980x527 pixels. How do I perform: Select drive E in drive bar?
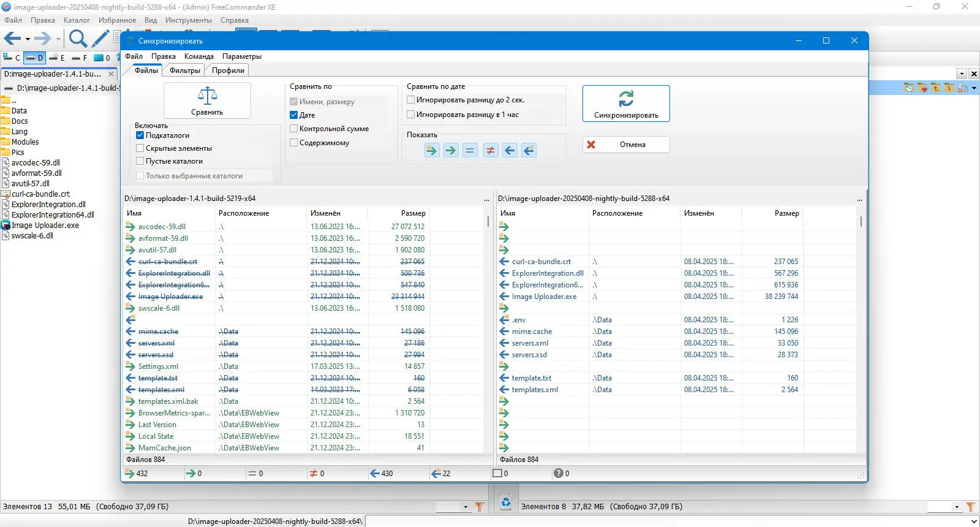click(57, 58)
